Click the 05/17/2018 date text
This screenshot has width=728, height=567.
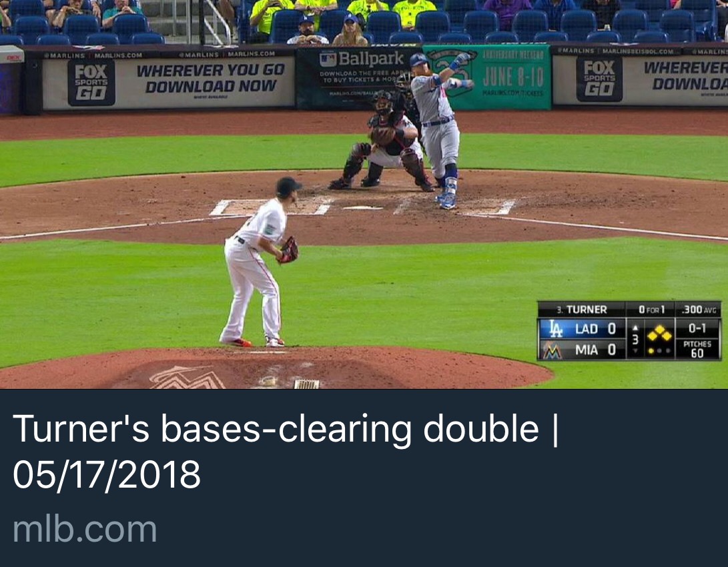(106, 475)
